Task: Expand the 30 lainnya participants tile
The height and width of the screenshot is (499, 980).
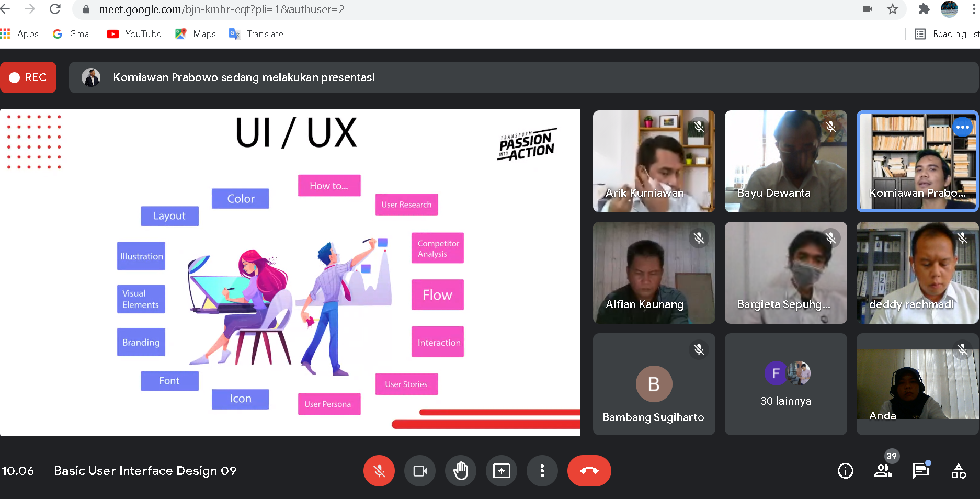Action: (x=786, y=384)
